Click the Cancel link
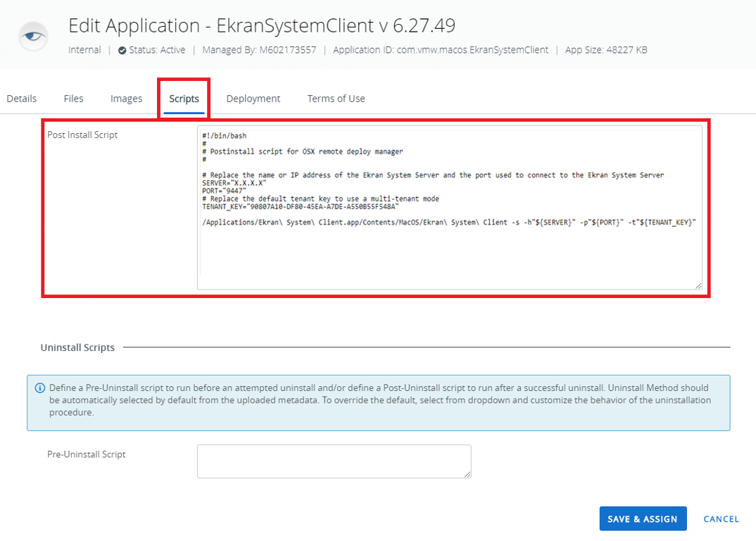The width and height of the screenshot is (756, 541). click(721, 519)
